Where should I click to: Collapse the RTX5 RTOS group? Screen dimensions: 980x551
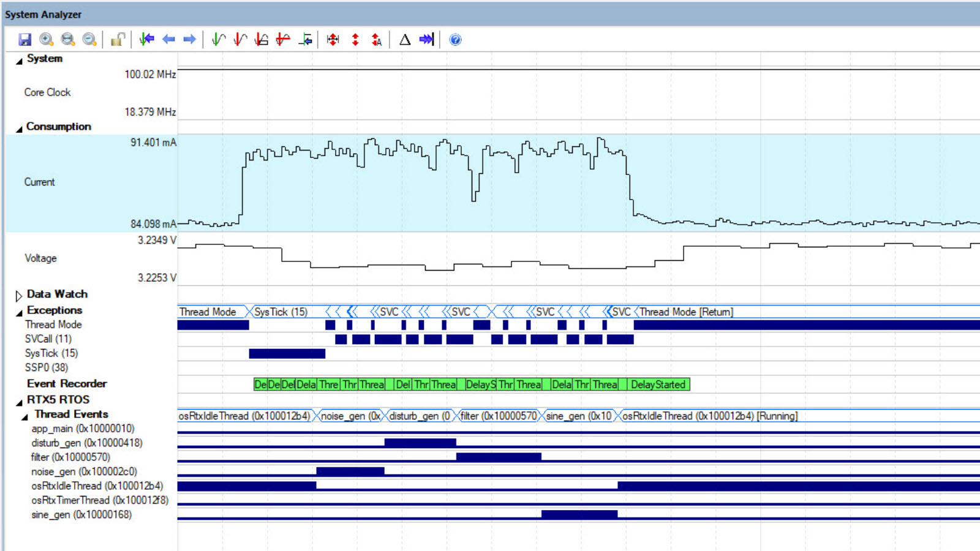(x=19, y=402)
